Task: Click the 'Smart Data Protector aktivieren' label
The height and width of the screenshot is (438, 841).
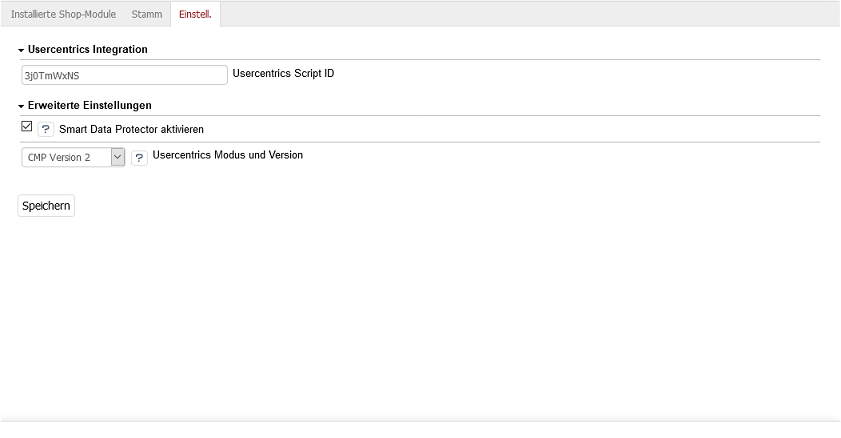Action: coord(131,130)
